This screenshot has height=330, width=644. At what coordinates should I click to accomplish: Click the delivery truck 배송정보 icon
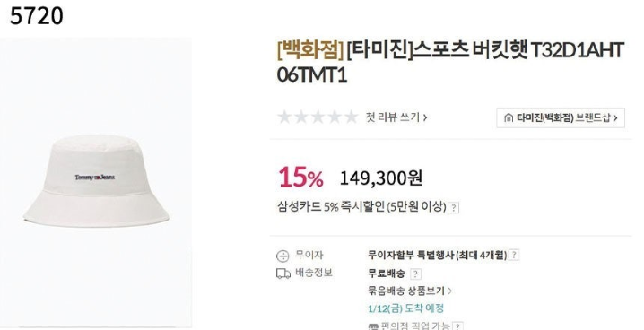coord(283,274)
